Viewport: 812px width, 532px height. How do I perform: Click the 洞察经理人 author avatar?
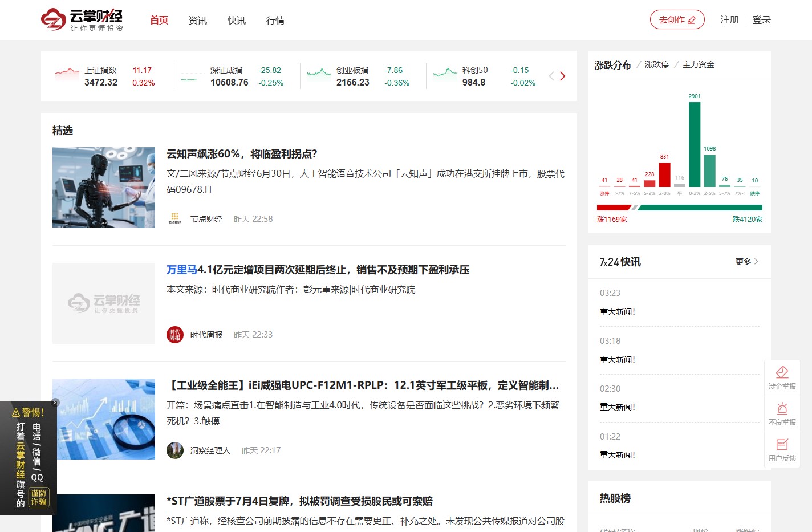pyautogui.click(x=175, y=450)
